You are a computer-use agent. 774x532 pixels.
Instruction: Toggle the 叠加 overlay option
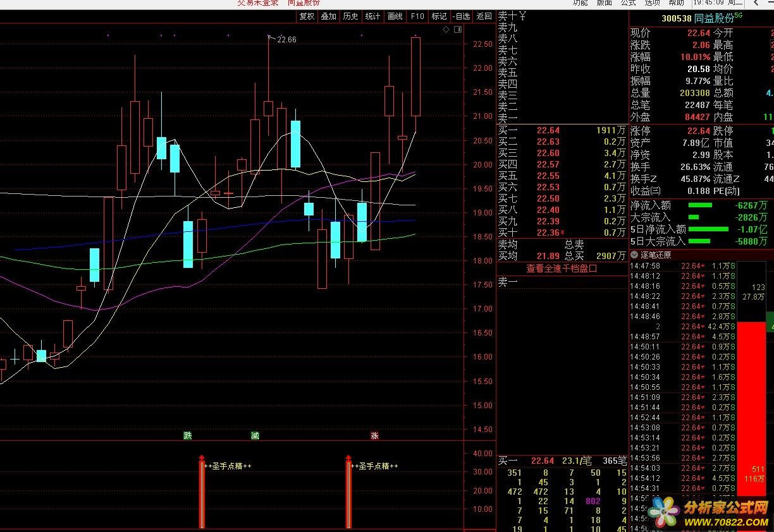329,16
